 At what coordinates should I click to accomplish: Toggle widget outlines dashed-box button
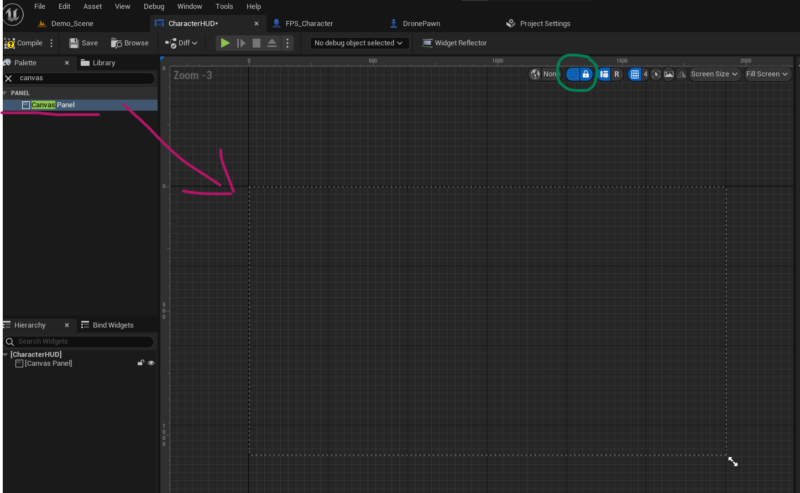(573, 75)
